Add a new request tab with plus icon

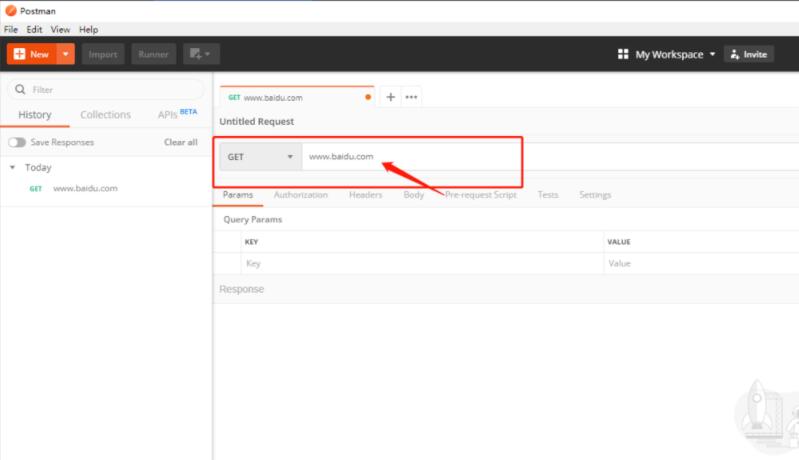pos(390,97)
